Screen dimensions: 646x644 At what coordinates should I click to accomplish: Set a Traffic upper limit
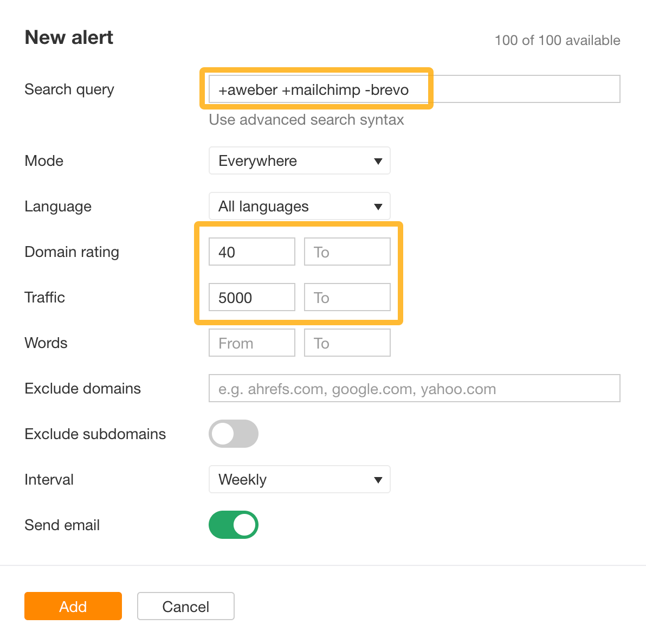pyautogui.click(x=347, y=297)
